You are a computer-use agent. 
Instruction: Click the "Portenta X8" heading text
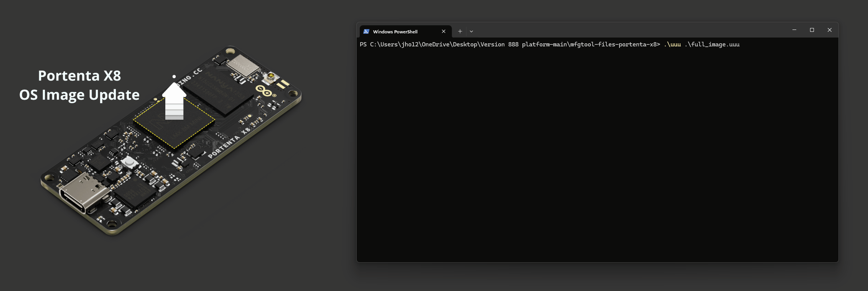pos(79,76)
